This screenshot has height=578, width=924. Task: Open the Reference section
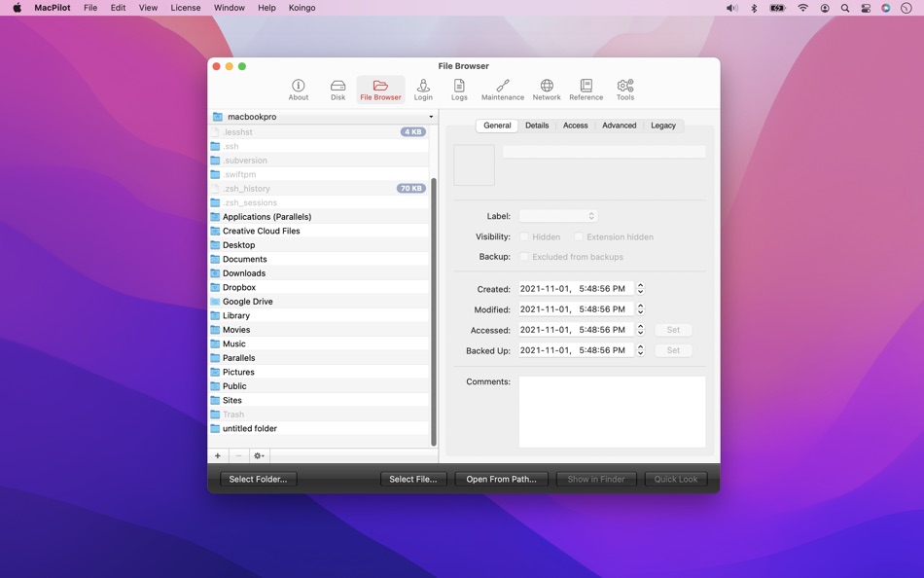pyautogui.click(x=586, y=90)
